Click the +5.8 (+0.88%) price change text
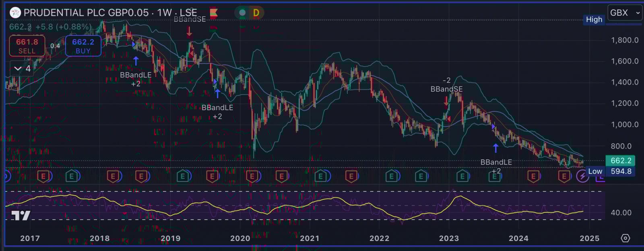This screenshot has width=644, height=251. coord(63,27)
